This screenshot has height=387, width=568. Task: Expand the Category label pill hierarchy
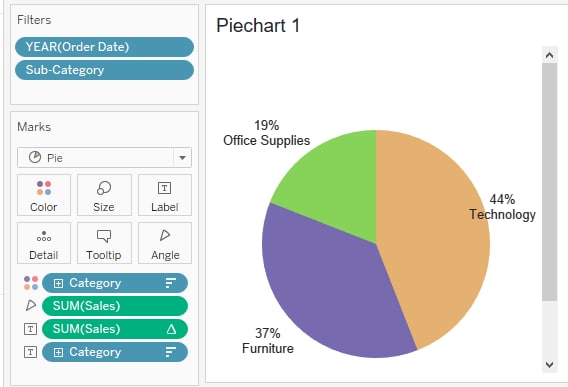58,352
